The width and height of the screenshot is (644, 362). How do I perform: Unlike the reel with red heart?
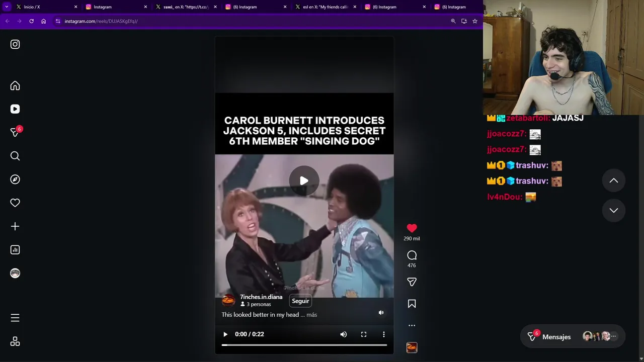[x=412, y=228]
